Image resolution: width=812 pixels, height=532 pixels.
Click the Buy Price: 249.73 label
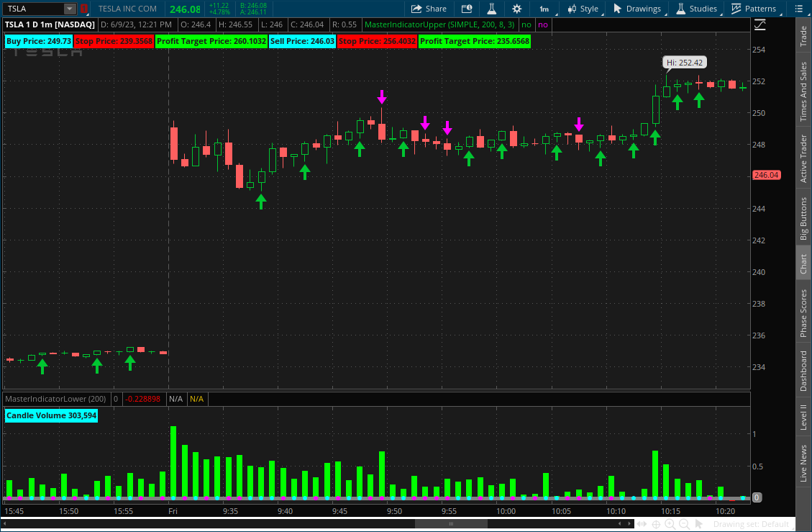point(39,42)
